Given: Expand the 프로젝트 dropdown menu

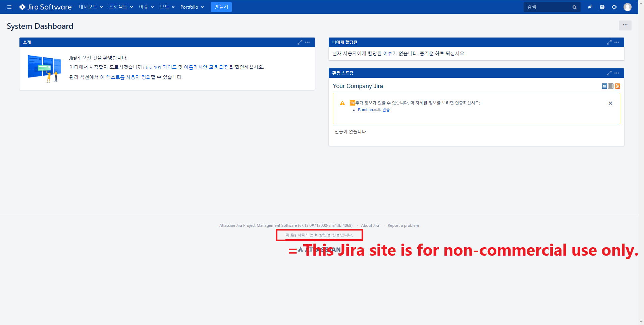Looking at the screenshot, I should 121,7.
